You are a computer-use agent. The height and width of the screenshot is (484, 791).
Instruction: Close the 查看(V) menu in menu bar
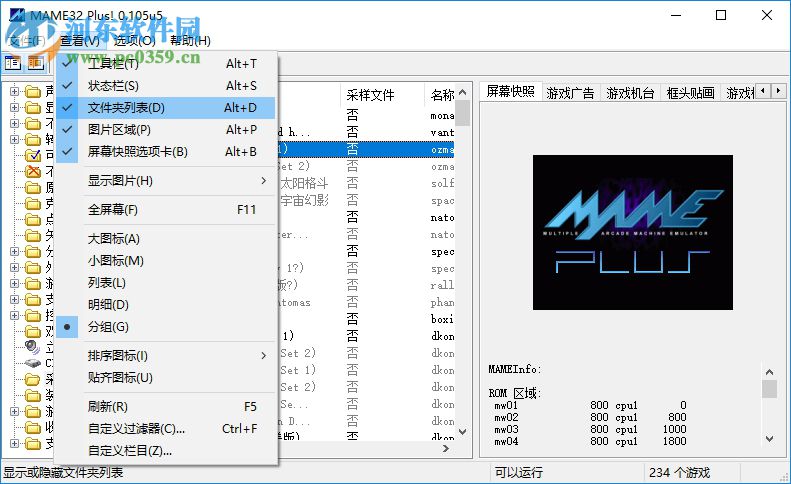[x=80, y=41]
